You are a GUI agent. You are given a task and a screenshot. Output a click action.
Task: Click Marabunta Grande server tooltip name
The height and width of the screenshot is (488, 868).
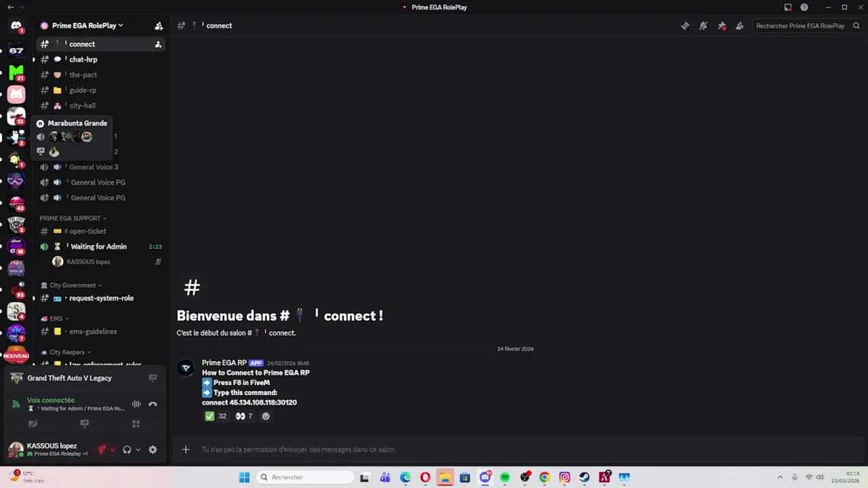click(x=77, y=123)
